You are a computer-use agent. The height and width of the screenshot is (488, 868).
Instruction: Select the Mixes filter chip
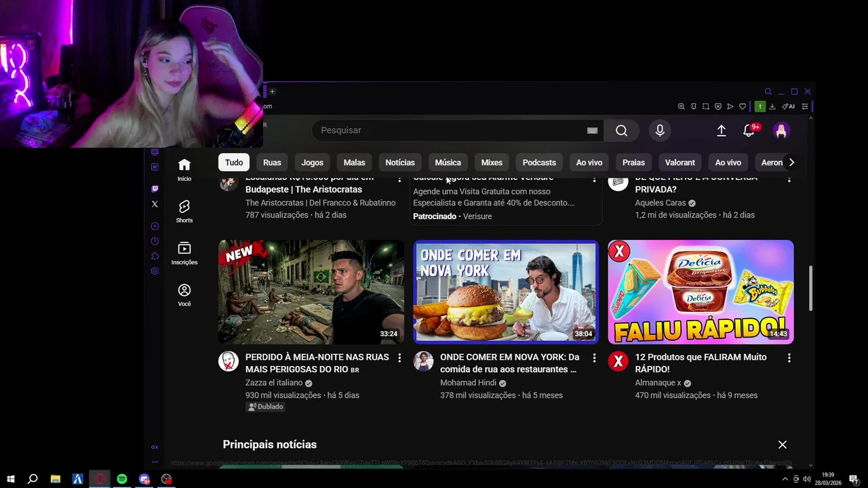(x=492, y=163)
